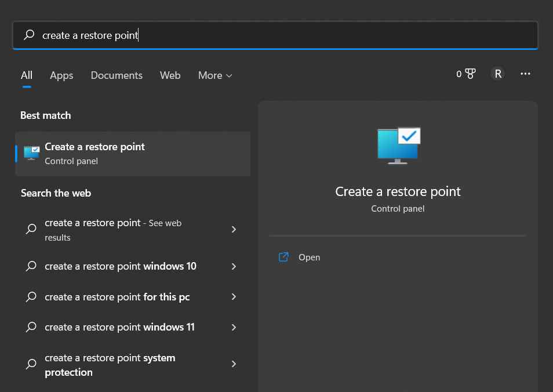Click 'Control panel' under the preview title

click(398, 209)
